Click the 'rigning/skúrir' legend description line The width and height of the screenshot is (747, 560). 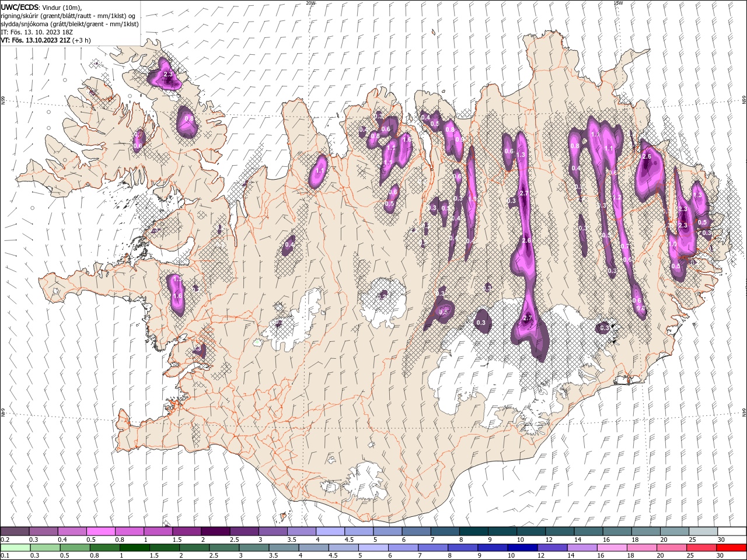[x=69, y=16]
